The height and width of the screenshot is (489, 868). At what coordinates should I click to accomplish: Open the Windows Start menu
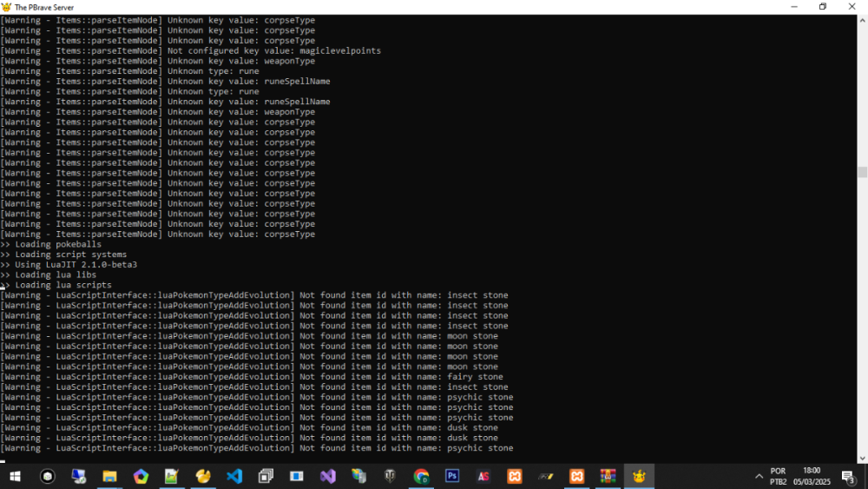tap(16, 476)
